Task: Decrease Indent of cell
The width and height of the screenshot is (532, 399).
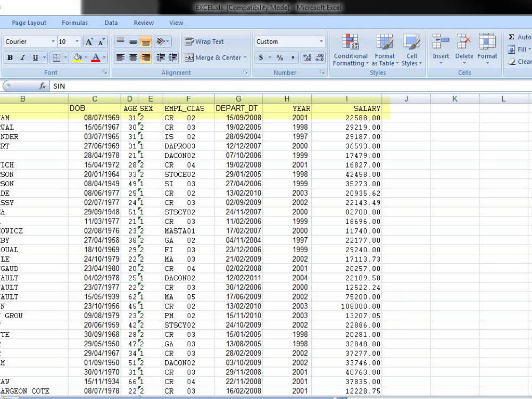Action: (161, 57)
